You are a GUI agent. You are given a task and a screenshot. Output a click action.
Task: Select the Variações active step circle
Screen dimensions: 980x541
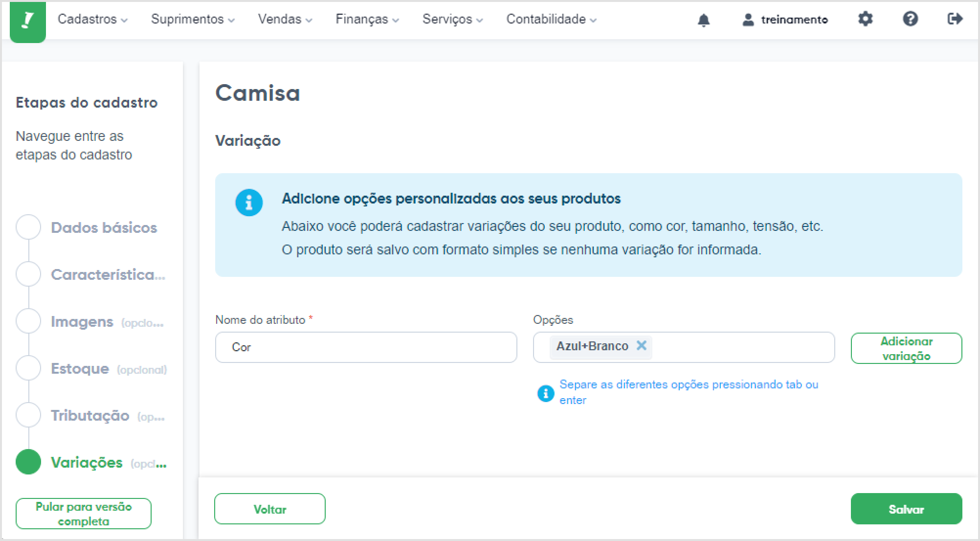click(x=28, y=462)
